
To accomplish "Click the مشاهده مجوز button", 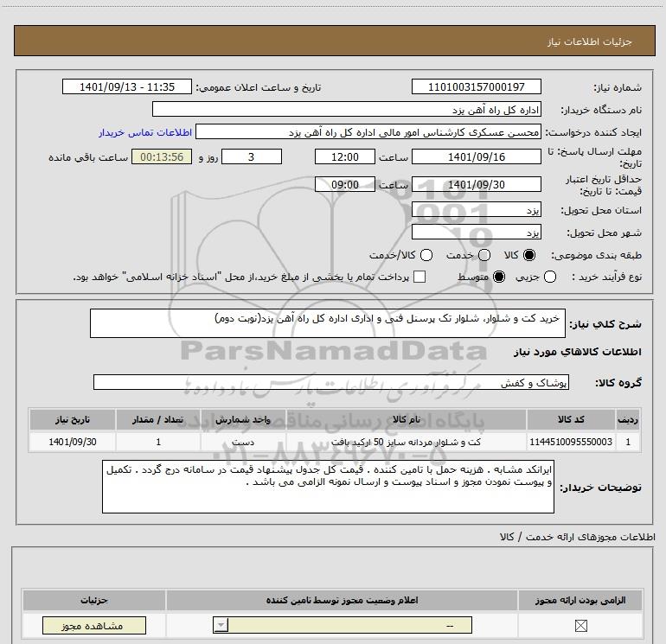I will pyautogui.click(x=94, y=626).
